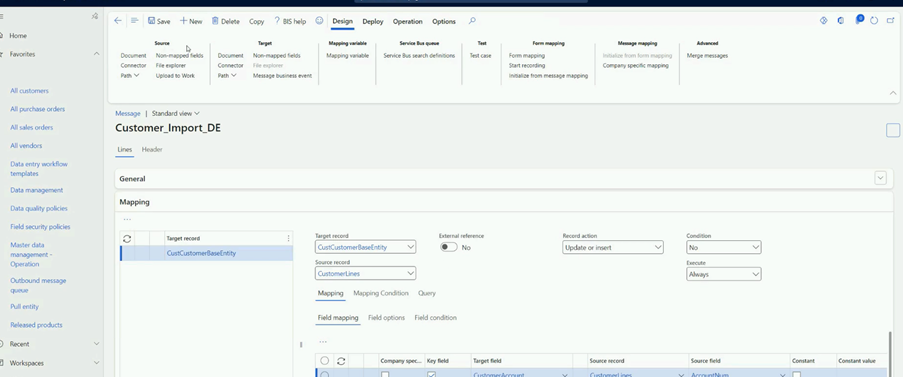Expand the General section

[x=881, y=178]
